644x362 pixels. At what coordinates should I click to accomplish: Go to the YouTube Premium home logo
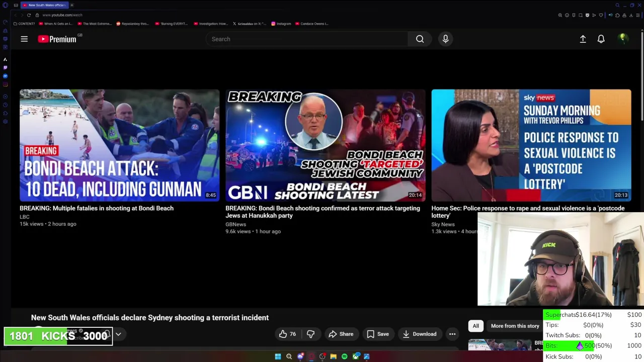[57, 39]
